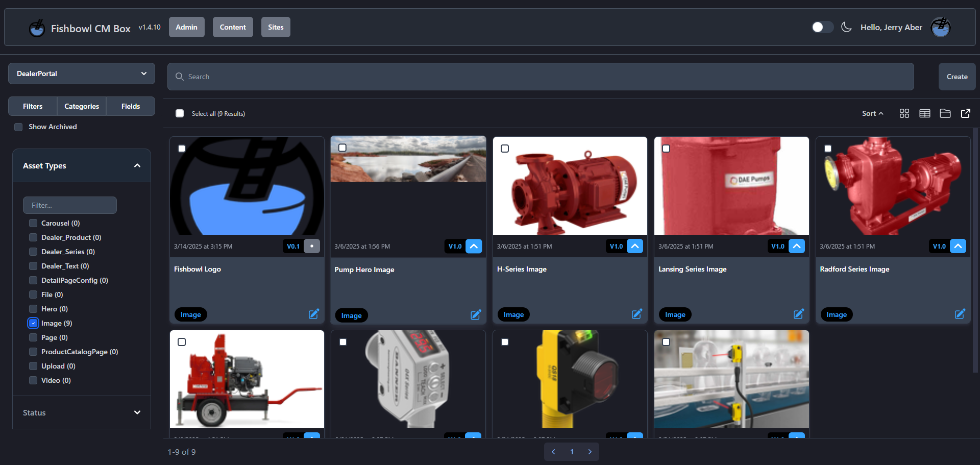The height and width of the screenshot is (465, 980).
Task: Open the red trailer pump thumbnail
Action: coord(247,379)
